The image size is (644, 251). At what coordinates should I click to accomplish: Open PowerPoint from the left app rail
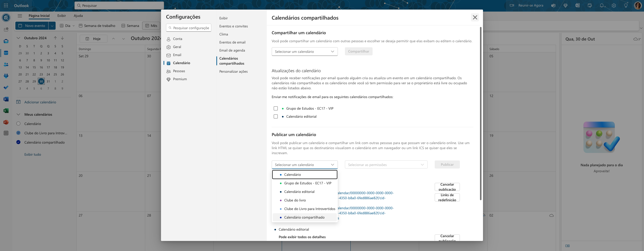[x=6, y=122]
